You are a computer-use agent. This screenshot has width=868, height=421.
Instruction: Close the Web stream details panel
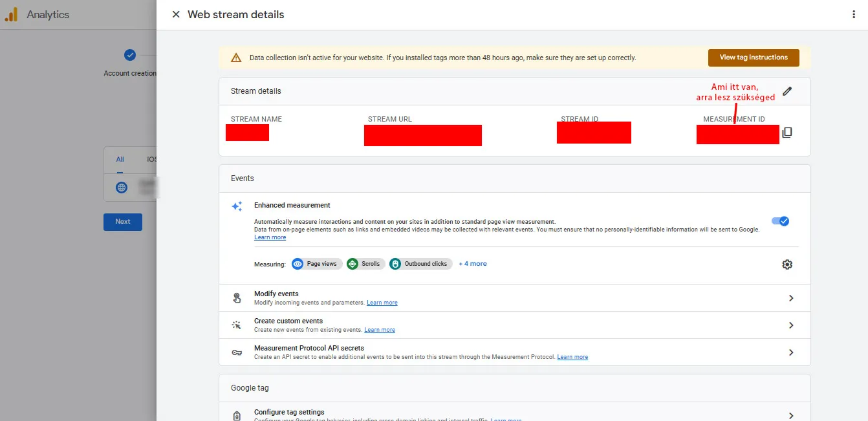(x=176, y=14)
